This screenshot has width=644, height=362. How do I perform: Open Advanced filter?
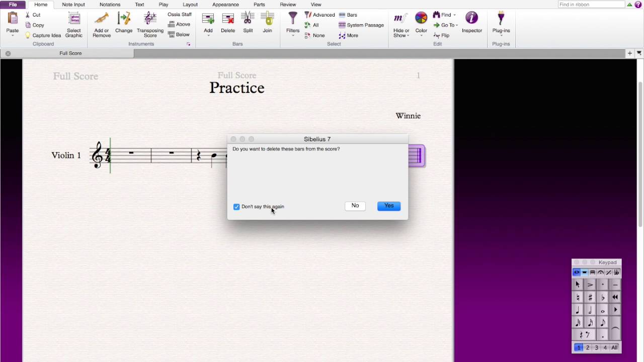click(x=319, y=15)
